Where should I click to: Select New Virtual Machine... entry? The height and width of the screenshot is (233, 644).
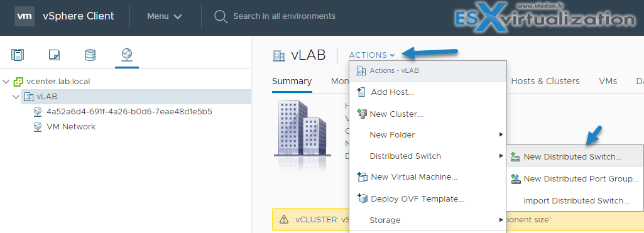click(x=428, y=177)
